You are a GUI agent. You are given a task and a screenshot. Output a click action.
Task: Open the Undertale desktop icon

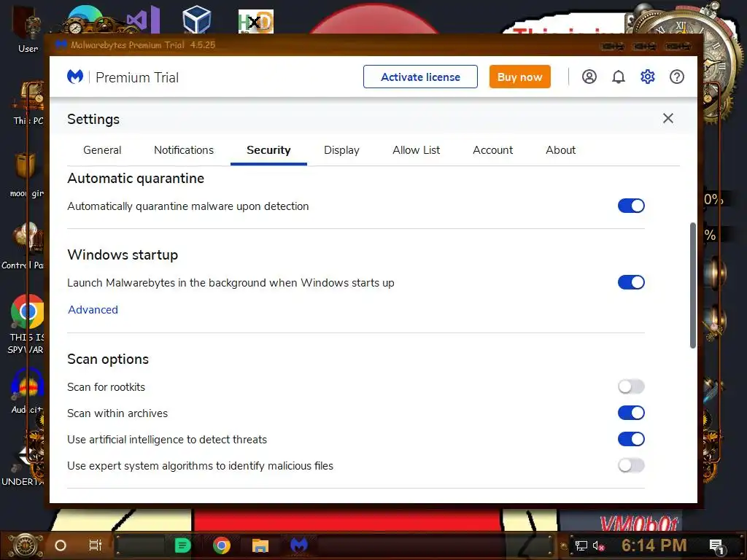(x=24, y=464)
